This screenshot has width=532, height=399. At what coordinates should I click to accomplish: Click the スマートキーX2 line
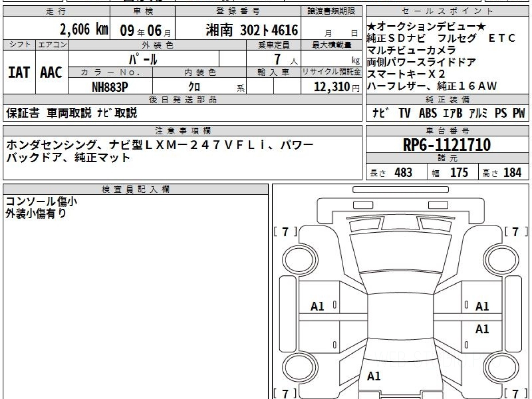click(x=406, y=74)
